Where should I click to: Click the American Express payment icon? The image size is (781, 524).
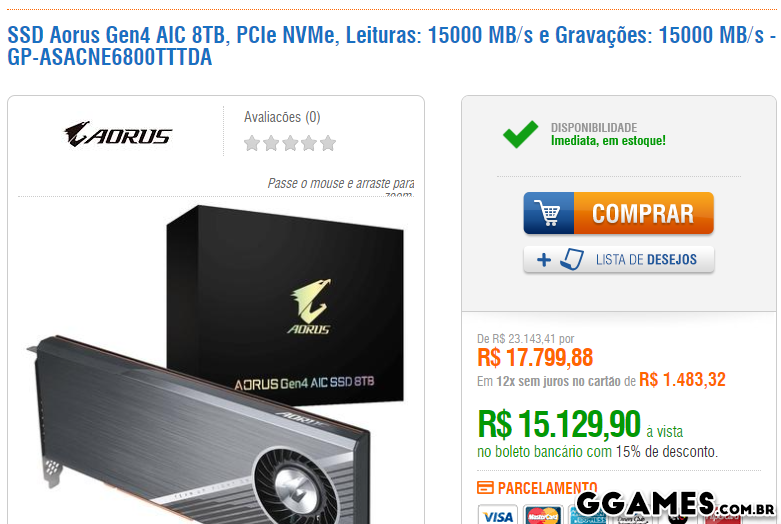pyautogui.click(x=588, y=516)
